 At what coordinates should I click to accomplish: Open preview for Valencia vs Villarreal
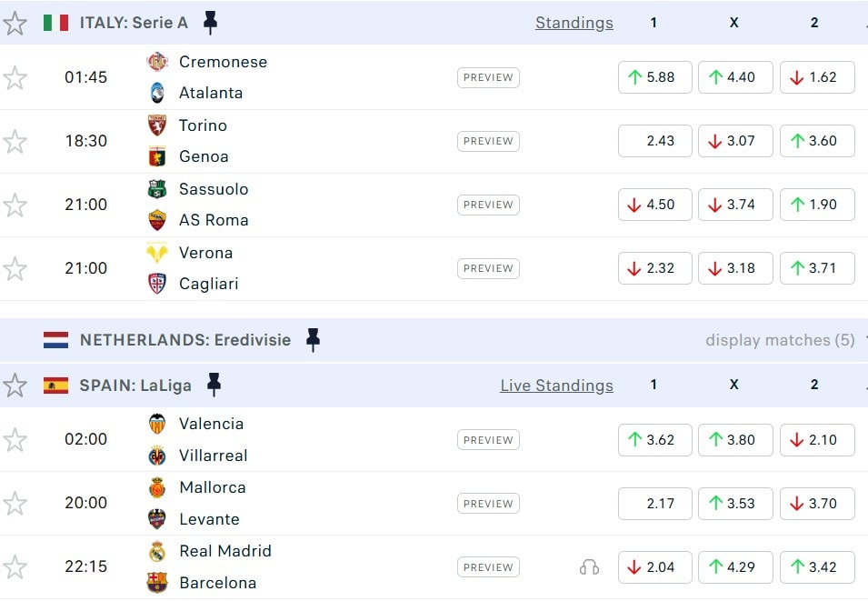[488, 440]
